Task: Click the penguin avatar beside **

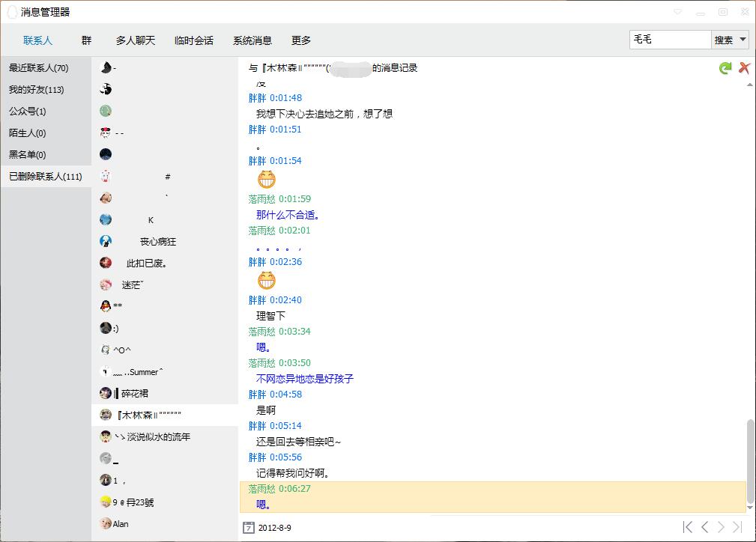Action: 106,306
